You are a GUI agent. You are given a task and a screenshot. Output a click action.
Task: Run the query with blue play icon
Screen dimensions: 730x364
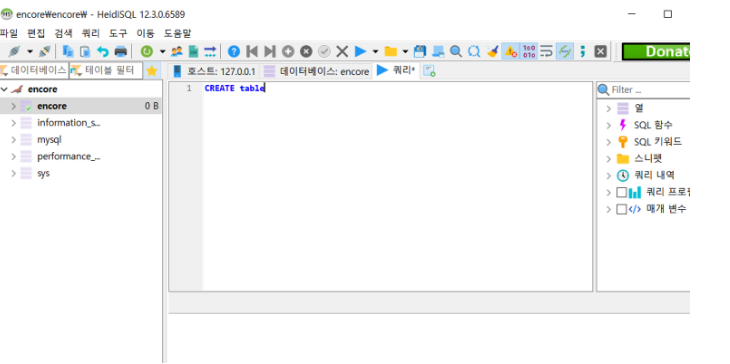(x=360, y=51)
